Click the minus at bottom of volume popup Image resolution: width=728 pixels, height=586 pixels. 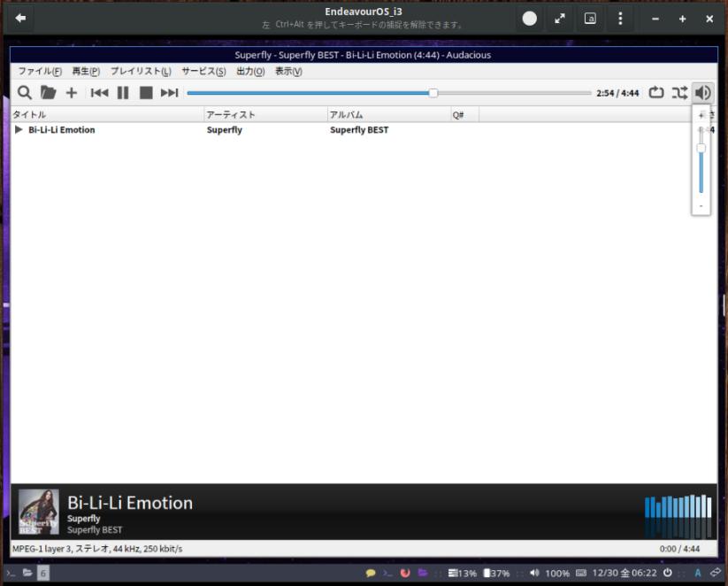(701, 205)
